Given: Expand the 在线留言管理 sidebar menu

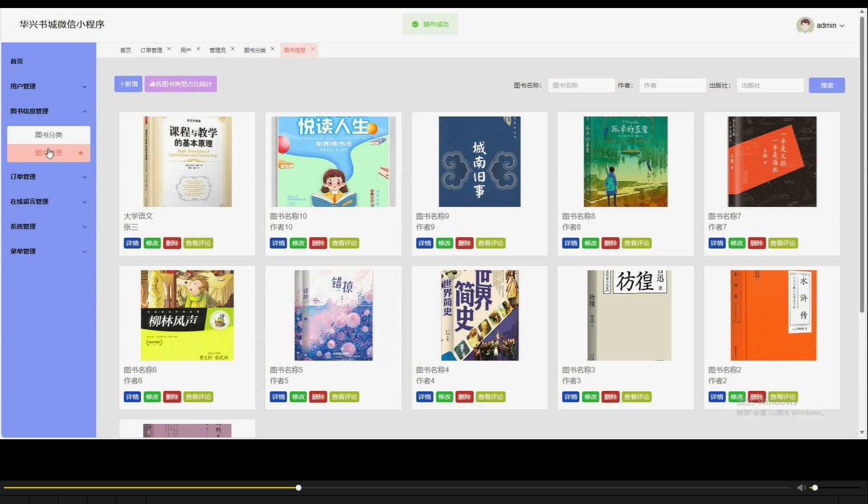Looking at the screenshot, I should click(49, 202).
